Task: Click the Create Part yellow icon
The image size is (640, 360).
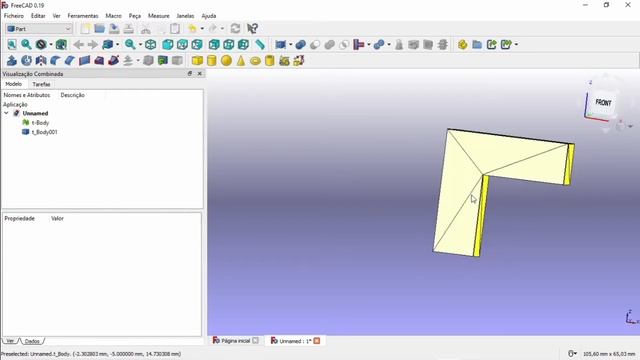Action: tap(462, 44)
